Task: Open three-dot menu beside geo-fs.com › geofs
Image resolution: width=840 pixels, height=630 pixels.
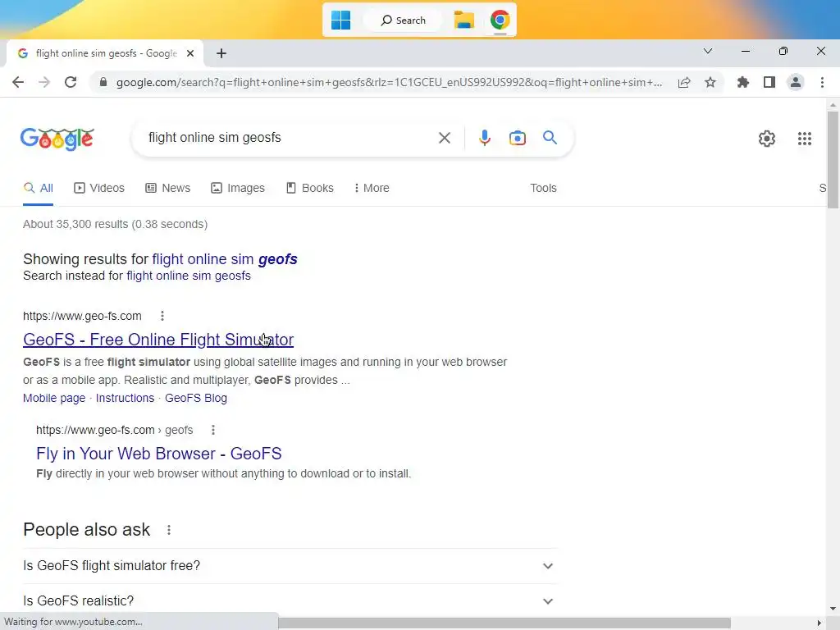Action: pyautogui.click(x=213, y=430)
